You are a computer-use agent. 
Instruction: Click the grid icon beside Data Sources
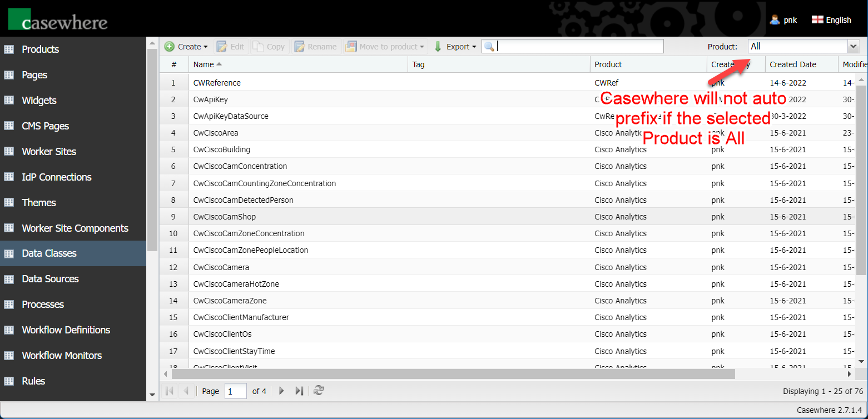coord(9,279)
